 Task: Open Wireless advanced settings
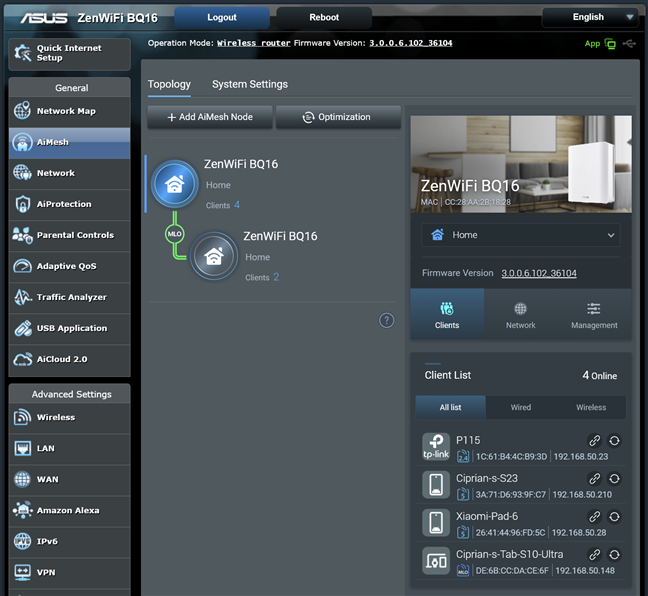[69, 418]
